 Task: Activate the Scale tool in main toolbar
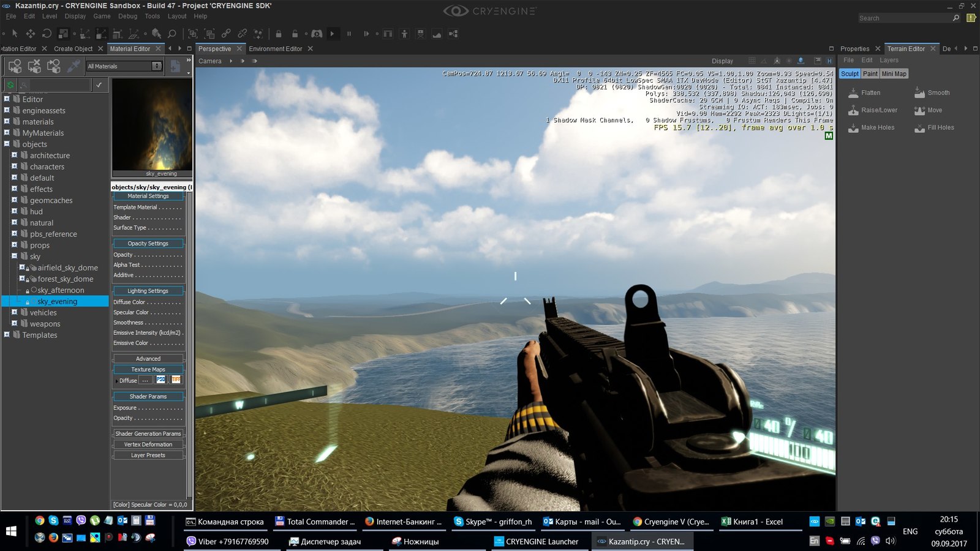pos(63,34)
